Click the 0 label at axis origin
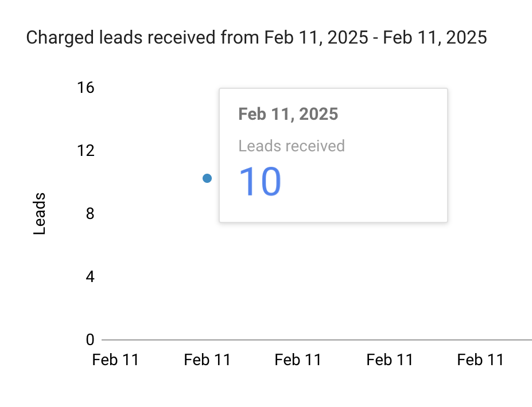532x407 pixels. (90, 339)
